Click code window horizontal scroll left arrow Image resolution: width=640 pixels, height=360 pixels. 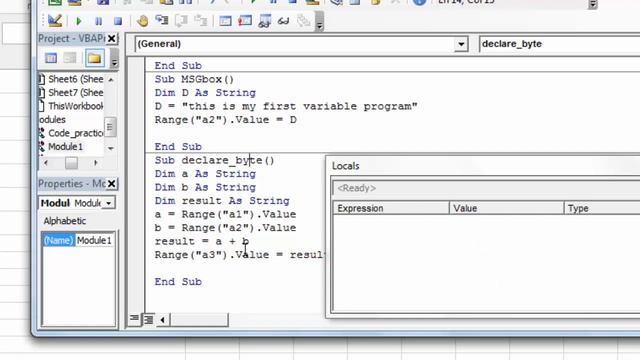(x=162, y=320)
